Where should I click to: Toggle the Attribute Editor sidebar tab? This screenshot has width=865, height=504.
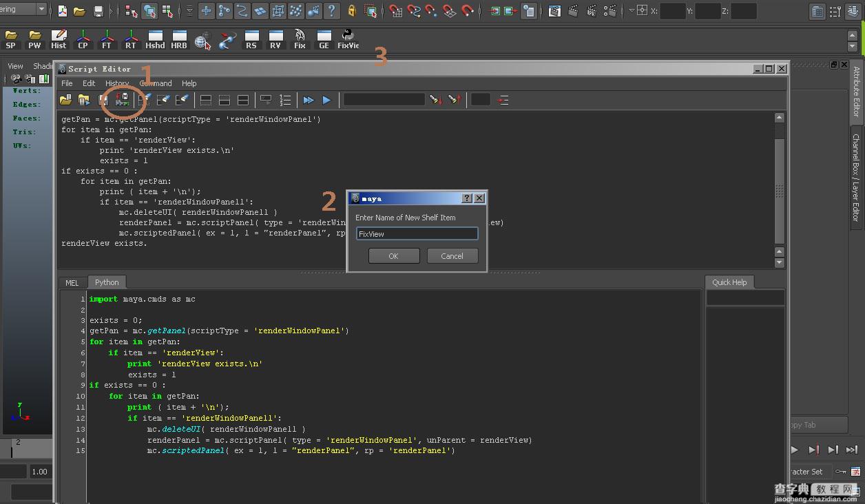[857, 92]
